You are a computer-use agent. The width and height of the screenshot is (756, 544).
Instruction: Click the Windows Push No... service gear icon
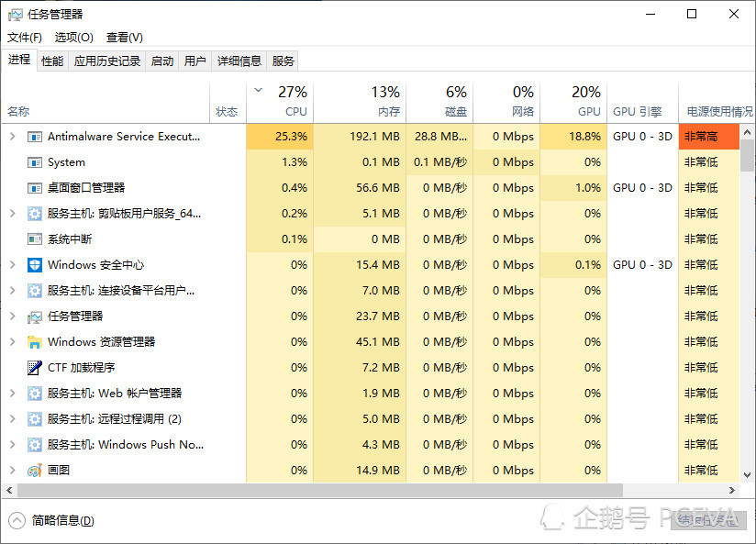click(x=34, y=445)
